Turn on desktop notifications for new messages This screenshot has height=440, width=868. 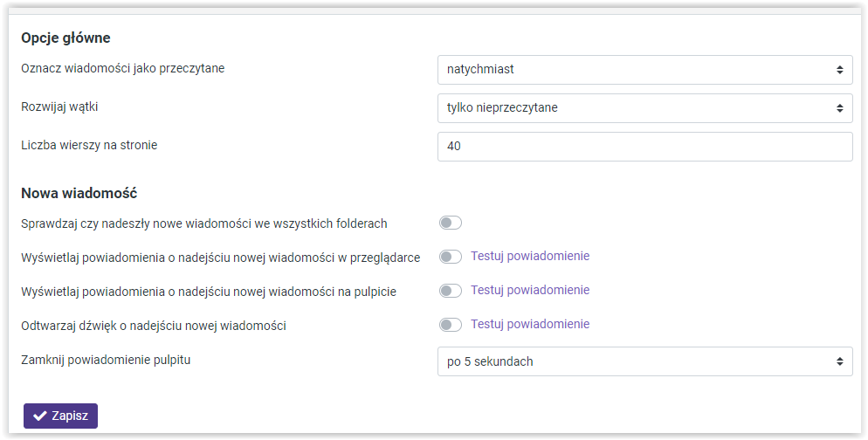coord(450,291)
